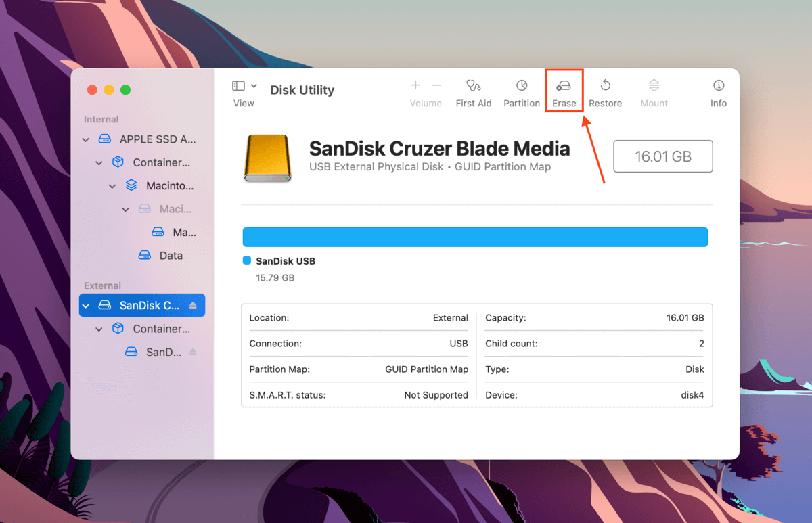Viewport: 812px width, 523px height.
Task: Collapse the SanDisk C... external disk
Action: (x=86, y=306)
